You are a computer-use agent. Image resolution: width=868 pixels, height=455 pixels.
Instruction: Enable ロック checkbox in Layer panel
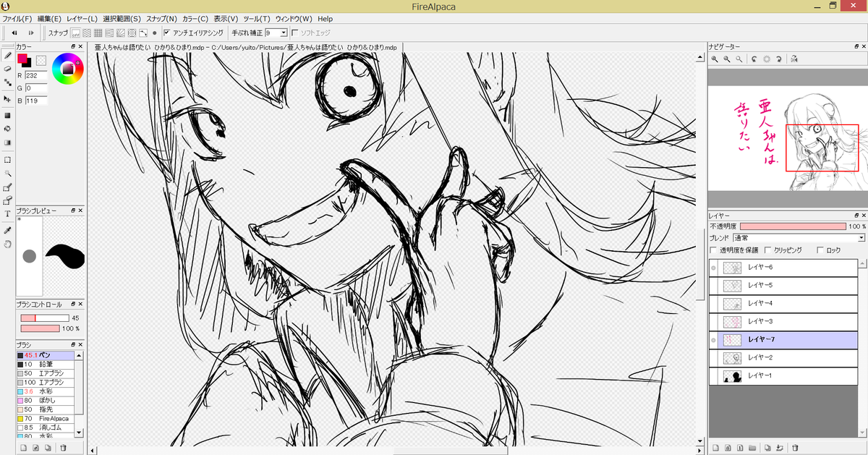click(820, 250)
